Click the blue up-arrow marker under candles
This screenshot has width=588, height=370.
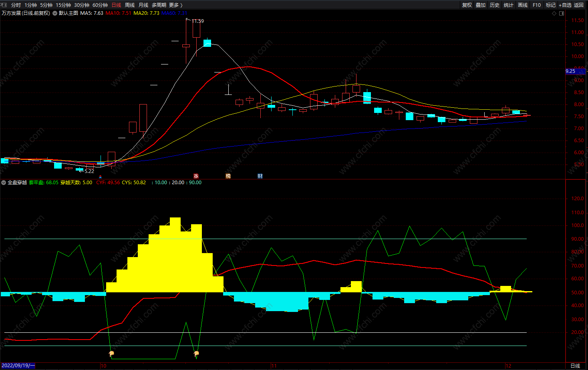[100, 177]
